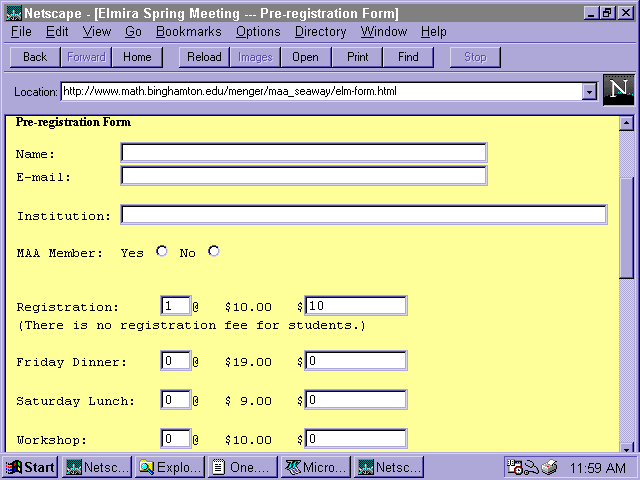Click the Saturday Lunch total field
Screen dimensions: 640x480
pyautogui.click(x=356, y=400)
